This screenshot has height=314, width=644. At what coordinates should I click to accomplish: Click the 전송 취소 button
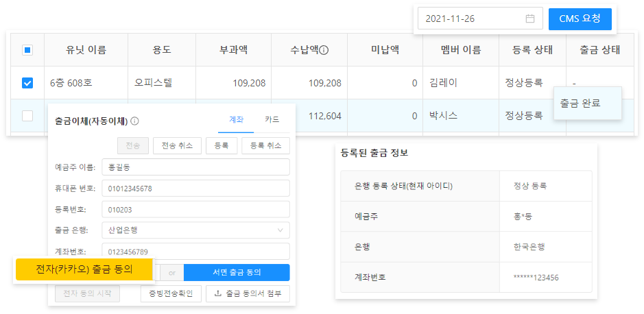click(177, 146)
